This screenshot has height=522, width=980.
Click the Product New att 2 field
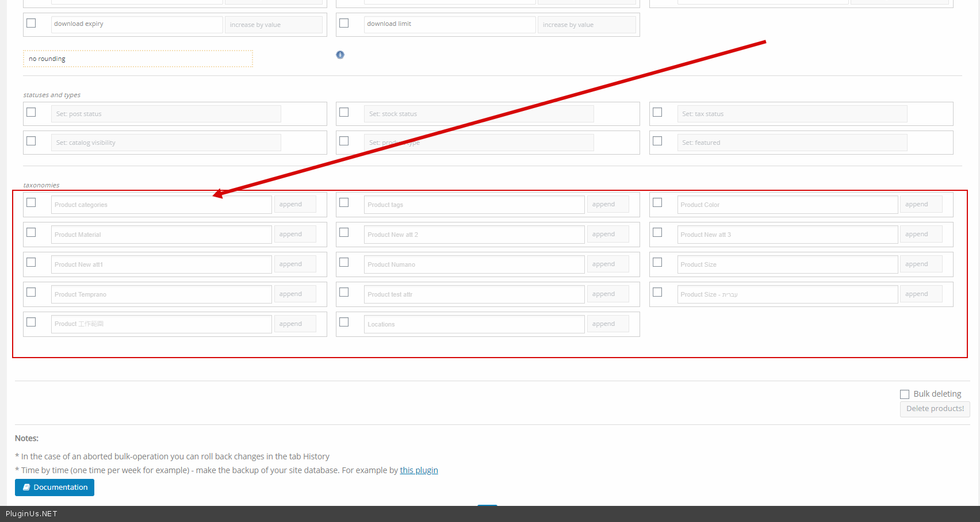coord(474,235)
